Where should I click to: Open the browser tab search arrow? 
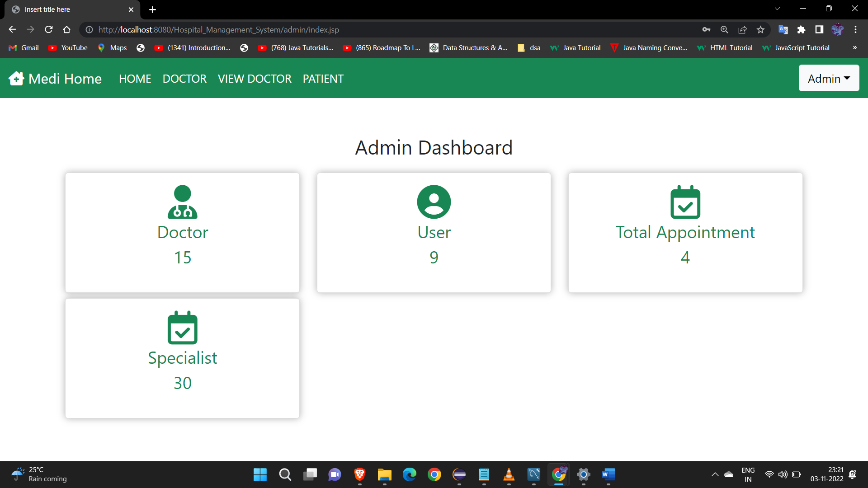[x=777, y=8]
